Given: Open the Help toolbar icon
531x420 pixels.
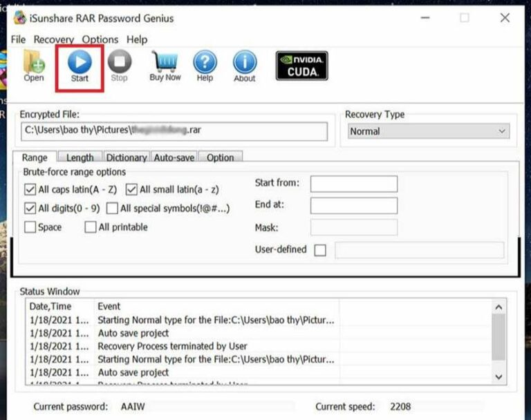Looking at the screenshot, I should point(205,66).
